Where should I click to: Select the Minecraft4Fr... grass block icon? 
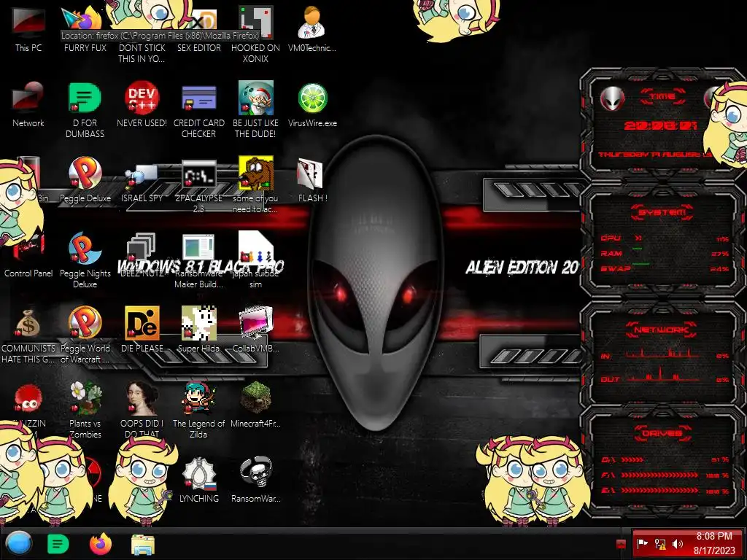[255, 405]
